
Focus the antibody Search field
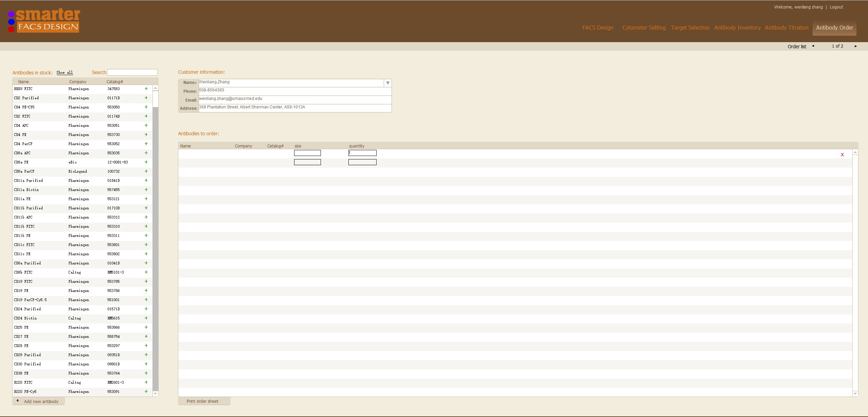point(132,72)
